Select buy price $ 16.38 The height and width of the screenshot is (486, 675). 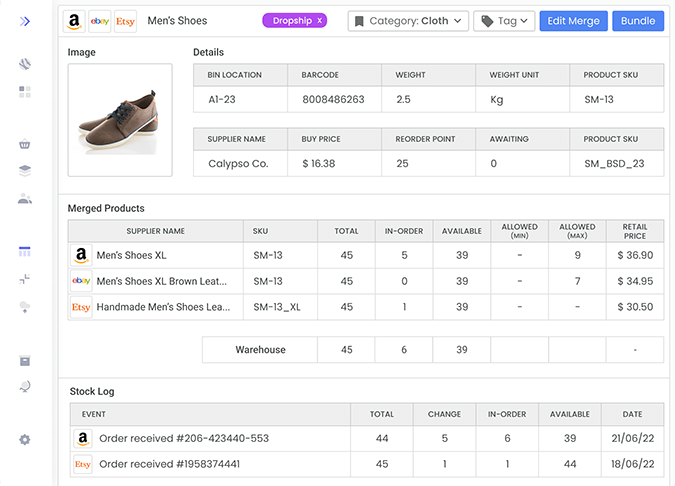319,164
